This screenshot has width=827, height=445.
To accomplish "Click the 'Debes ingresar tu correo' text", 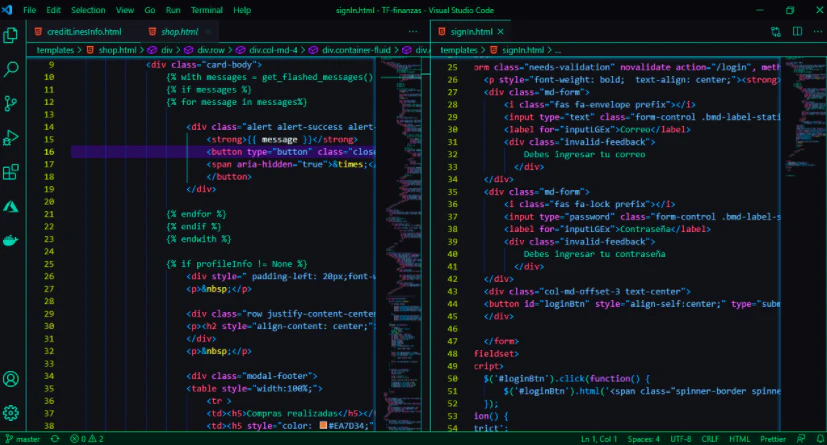I will (584, 154).
